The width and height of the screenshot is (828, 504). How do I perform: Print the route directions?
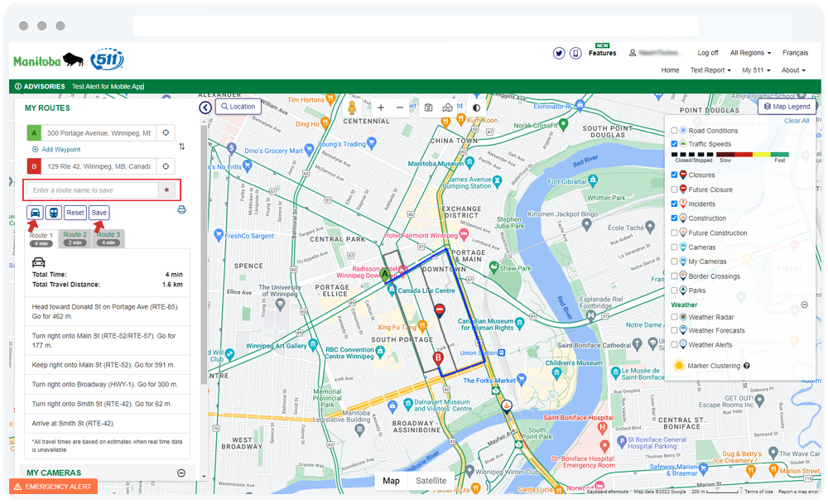pyautogui.click(x=181, y=210)
